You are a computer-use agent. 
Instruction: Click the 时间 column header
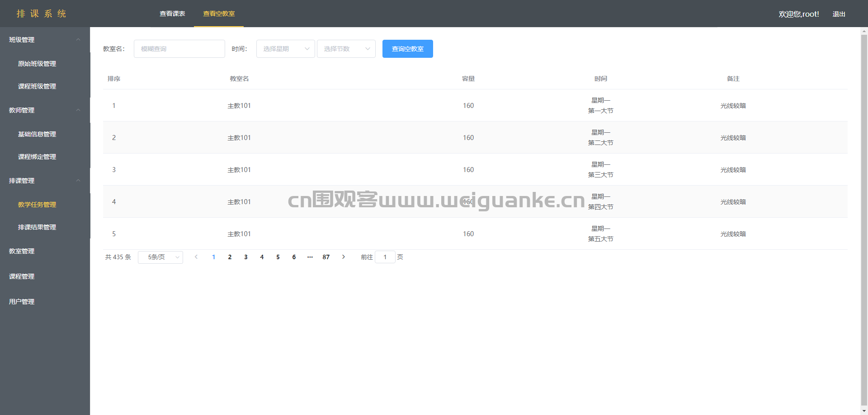pos(601,79)
